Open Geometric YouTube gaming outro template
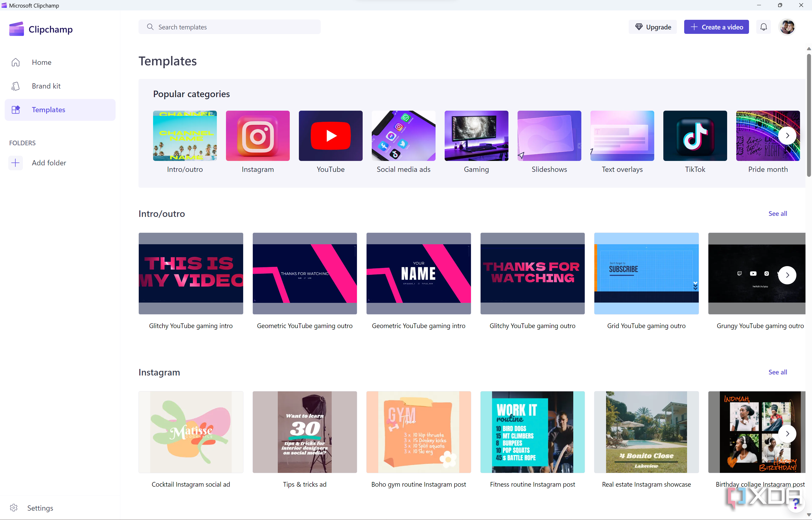 pos(304,273)
